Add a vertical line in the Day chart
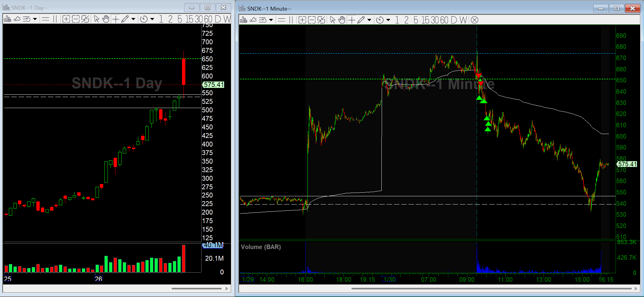The image size is (644, 297). 55,19
